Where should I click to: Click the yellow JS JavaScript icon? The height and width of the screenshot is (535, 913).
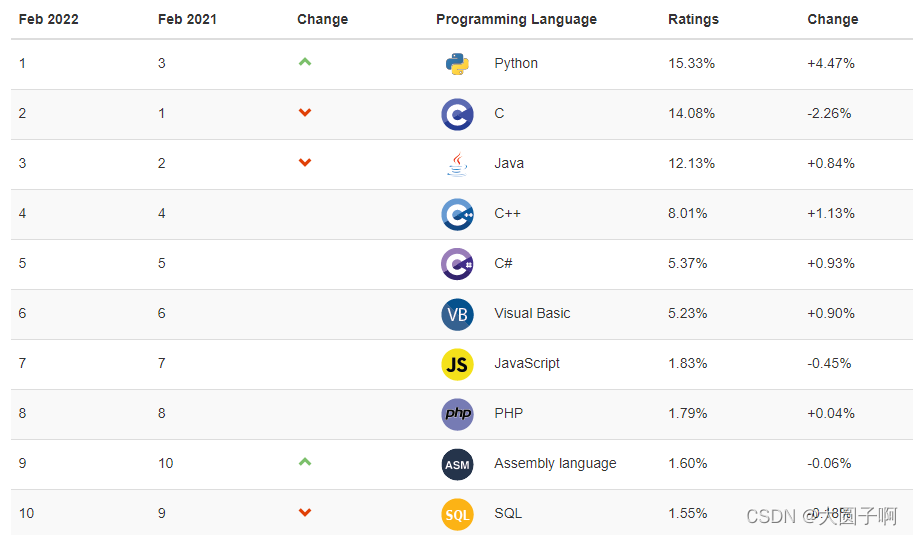(457, 364)
